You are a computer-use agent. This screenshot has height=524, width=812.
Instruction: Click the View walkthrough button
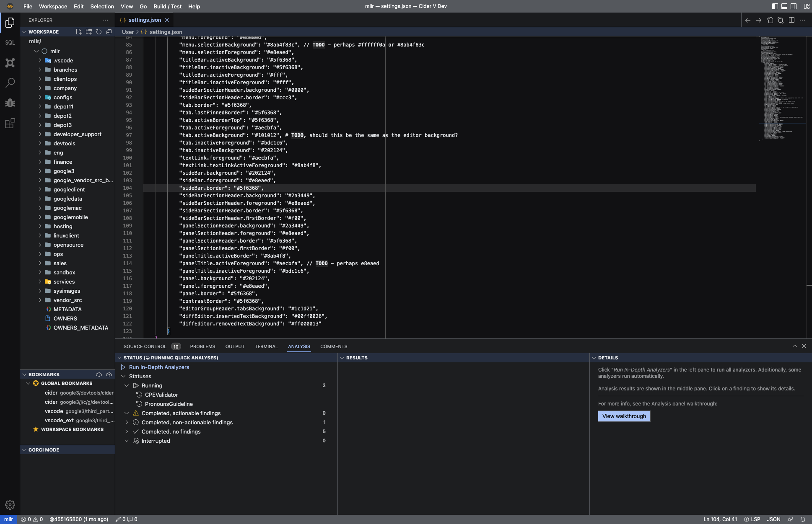623,416
